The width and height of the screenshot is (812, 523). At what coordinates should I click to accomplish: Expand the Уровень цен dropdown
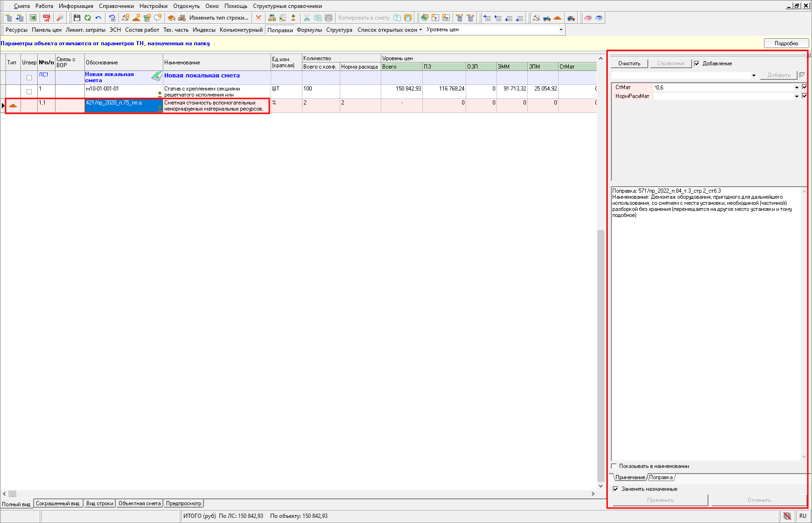pos(561,30)
